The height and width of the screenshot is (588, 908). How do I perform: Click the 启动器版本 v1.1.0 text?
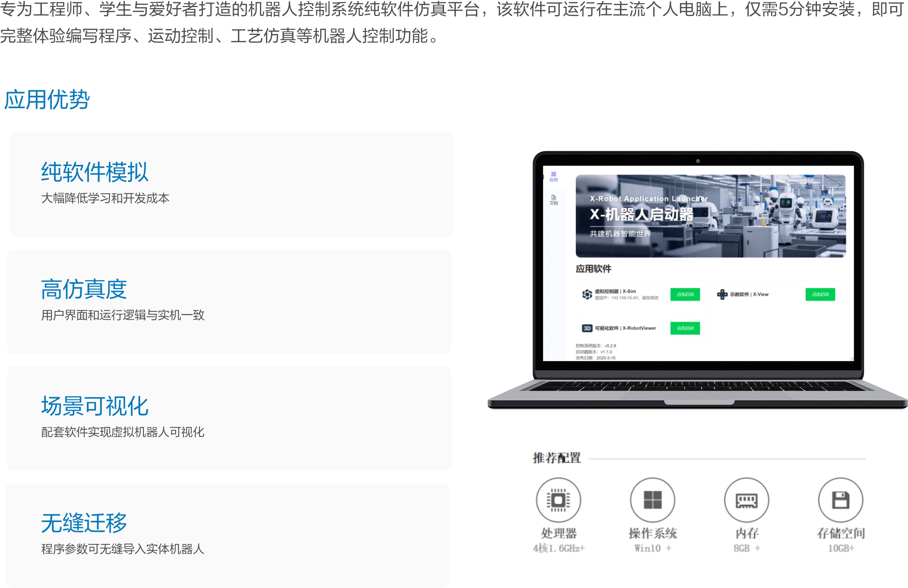pos(594,352)
